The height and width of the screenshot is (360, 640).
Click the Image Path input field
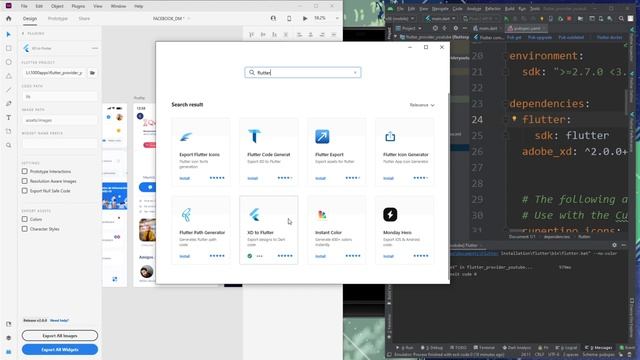(x=60, y=120)
